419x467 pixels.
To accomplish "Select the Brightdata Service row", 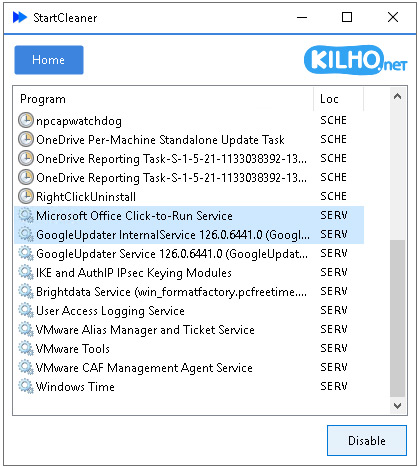I will click(189, 291).
